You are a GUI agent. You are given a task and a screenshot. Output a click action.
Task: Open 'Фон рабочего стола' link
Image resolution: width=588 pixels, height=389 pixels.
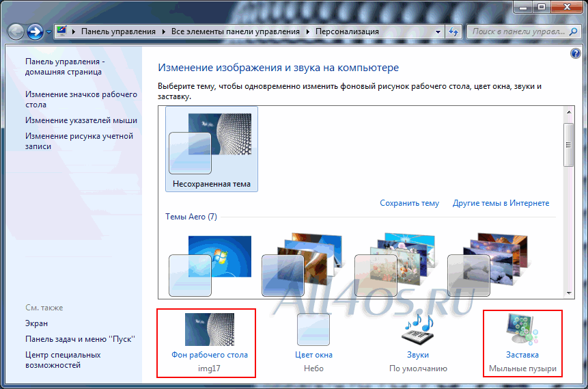(x=210, y=355)
